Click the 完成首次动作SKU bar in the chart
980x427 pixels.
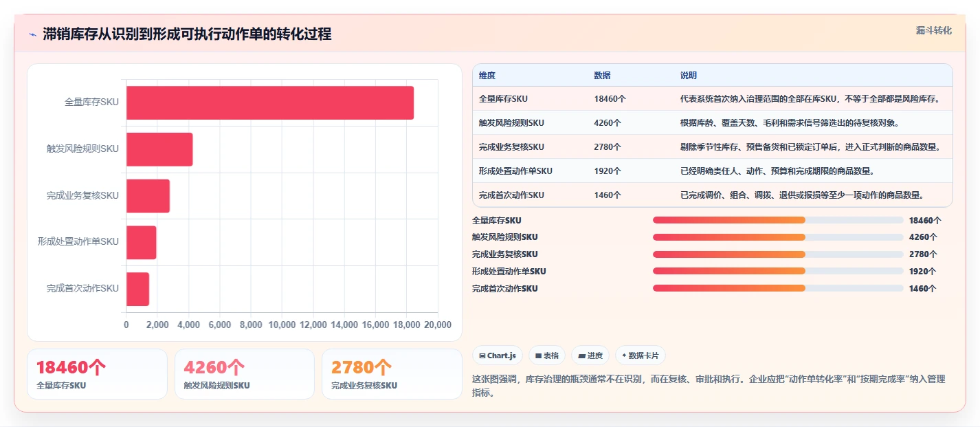137,289
